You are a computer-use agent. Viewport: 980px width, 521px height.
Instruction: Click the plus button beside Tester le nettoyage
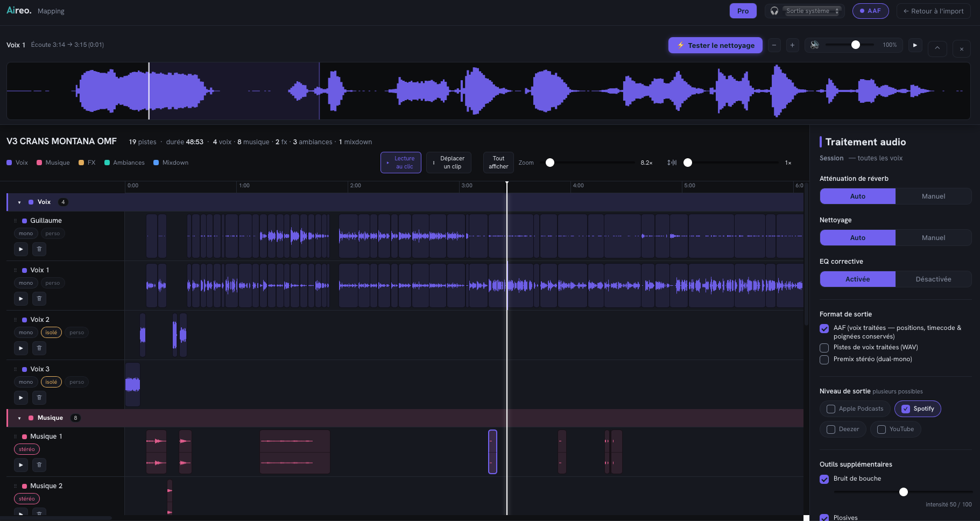[792, 45]
